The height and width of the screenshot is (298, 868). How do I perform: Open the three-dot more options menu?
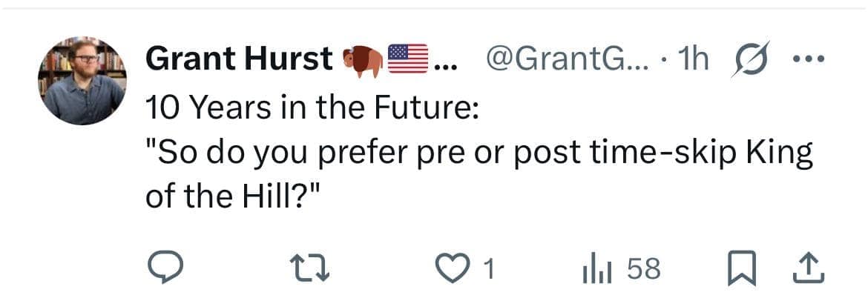(808, 59)
